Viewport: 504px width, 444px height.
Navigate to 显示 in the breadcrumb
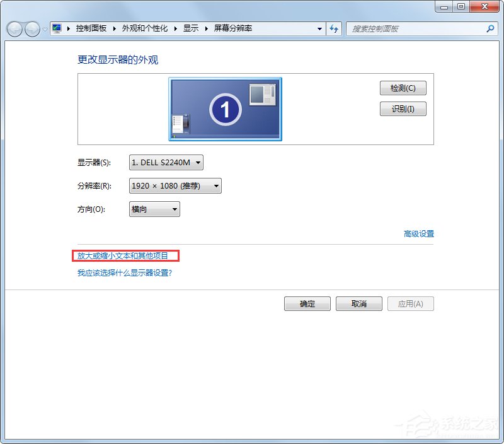190,28
